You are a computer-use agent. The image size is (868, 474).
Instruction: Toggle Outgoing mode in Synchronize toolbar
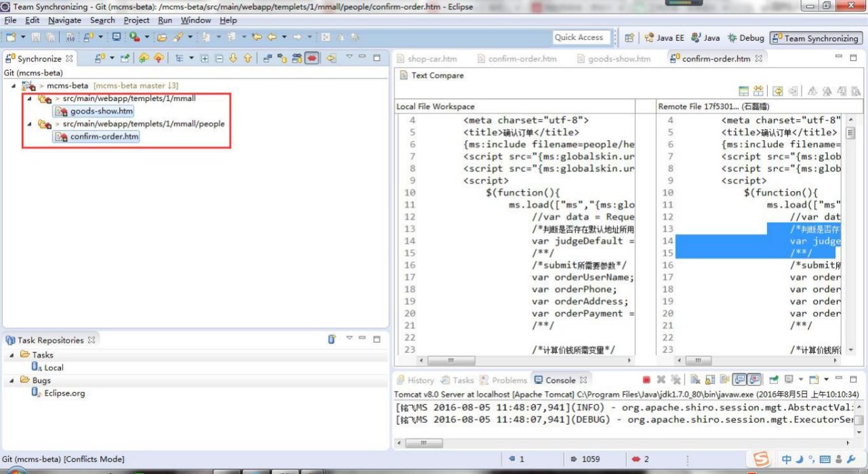pos(282,58)
